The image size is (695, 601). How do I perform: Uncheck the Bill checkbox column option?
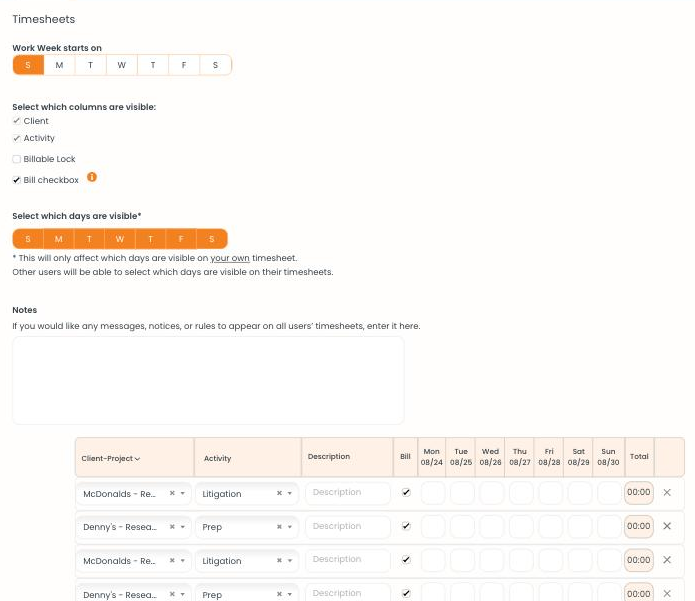pos(16,180)
